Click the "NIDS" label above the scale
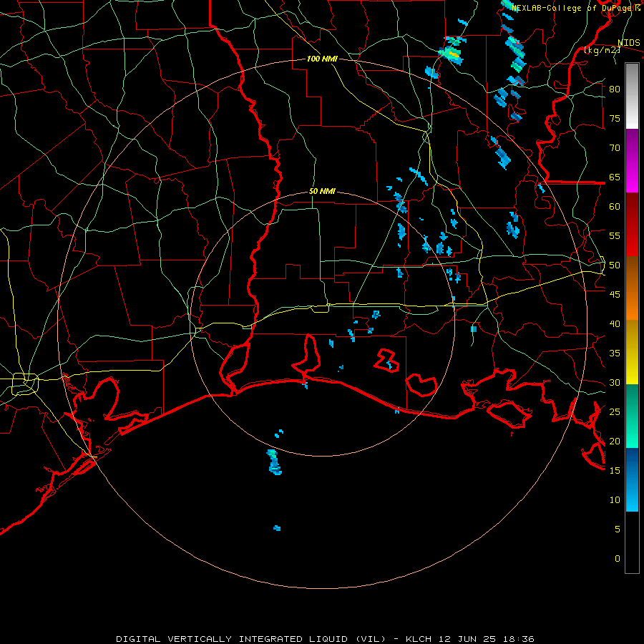Image resolution: width=644 pixels, height=644 pixels. (x=628, y=42)
